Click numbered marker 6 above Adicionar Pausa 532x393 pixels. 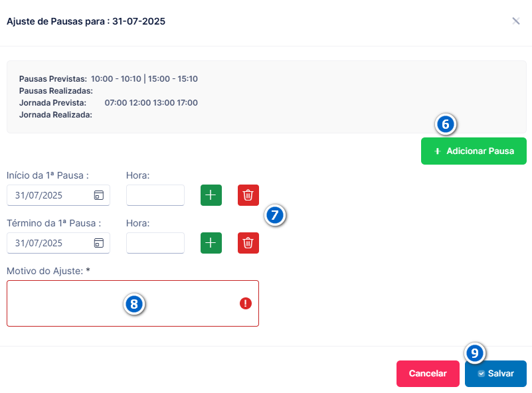pos(446,124)
